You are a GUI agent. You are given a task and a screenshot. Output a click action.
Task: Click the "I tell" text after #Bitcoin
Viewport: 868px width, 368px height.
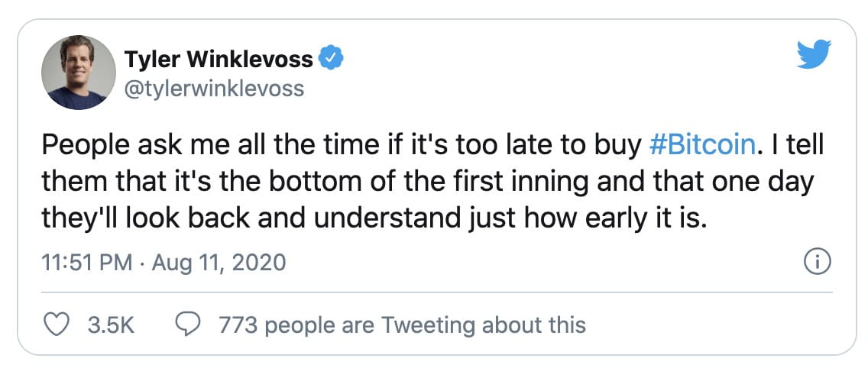point(798,146)
